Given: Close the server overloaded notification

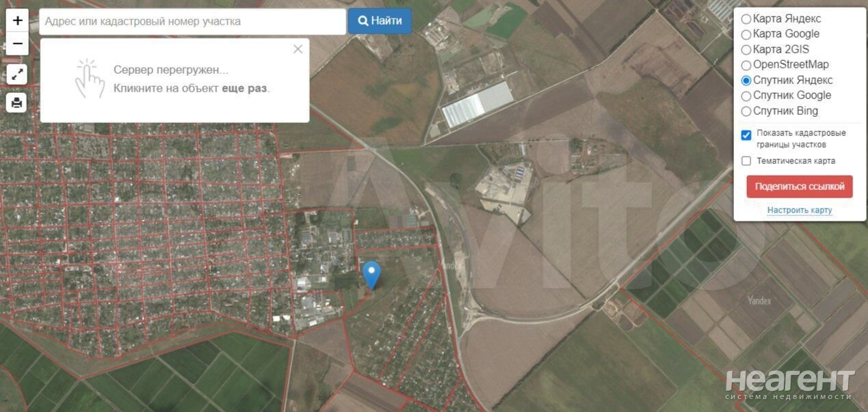Looking at the screenshot, I should click(298, 49).
